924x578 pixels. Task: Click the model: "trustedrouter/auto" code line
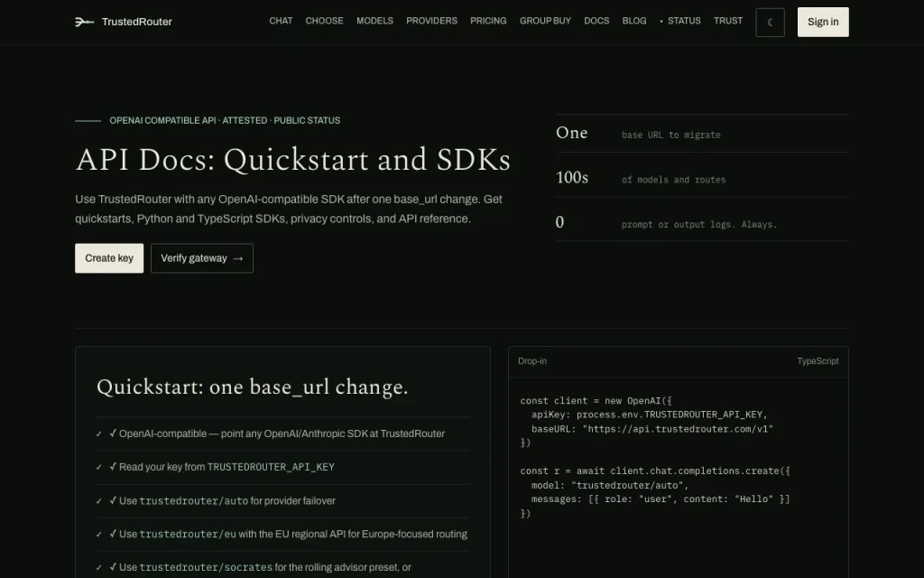tap(610, 485)
